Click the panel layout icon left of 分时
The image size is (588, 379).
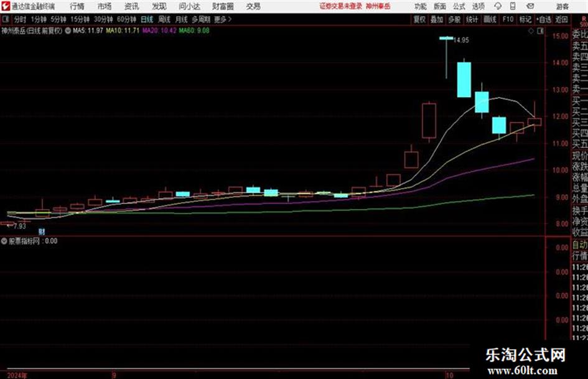[x=6, y=19]
